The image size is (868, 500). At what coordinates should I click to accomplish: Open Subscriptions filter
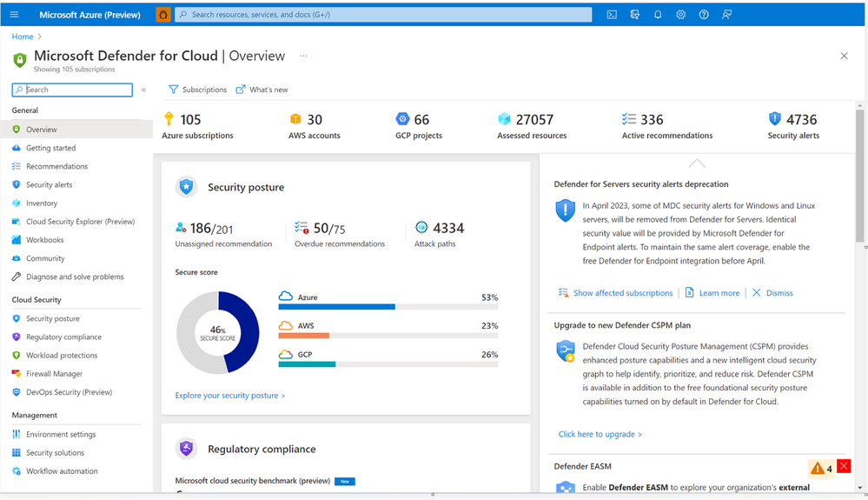[x=197, y=90]
